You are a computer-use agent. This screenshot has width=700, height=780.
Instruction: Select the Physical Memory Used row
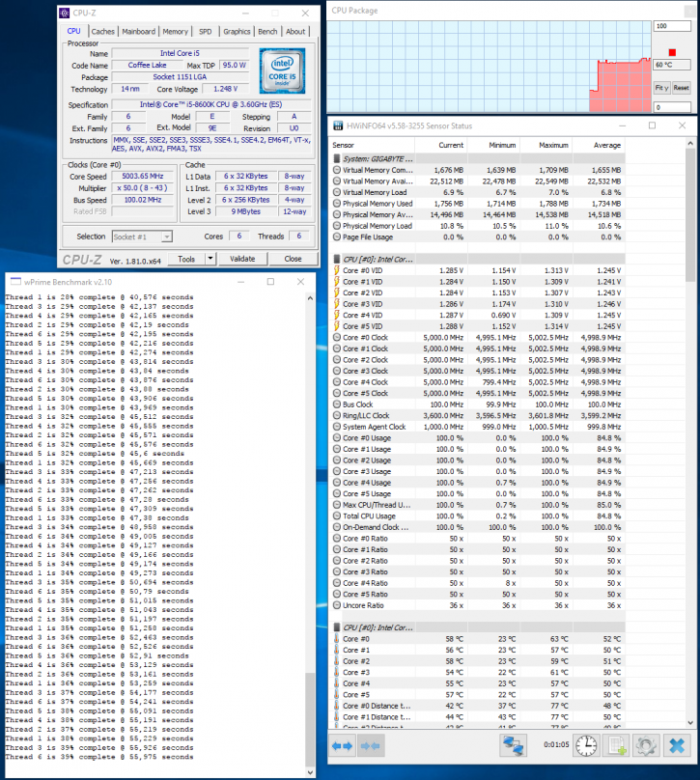[478, 204]
